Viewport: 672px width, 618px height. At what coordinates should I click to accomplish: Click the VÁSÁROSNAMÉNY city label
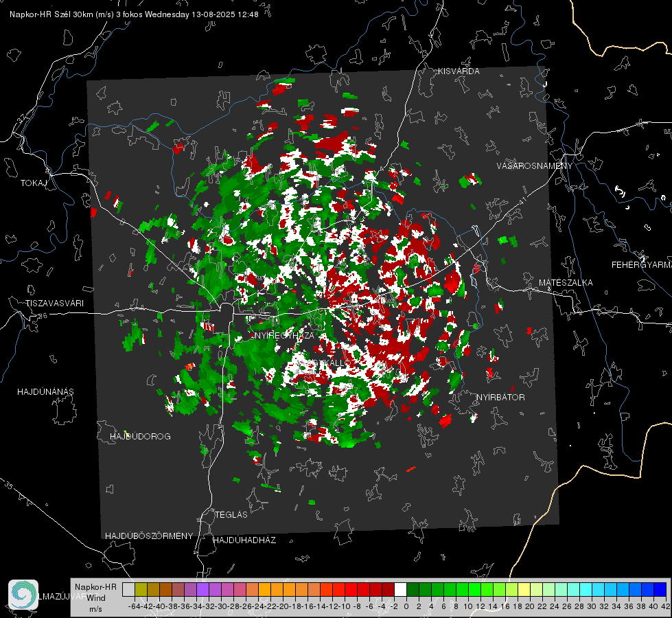535,166
